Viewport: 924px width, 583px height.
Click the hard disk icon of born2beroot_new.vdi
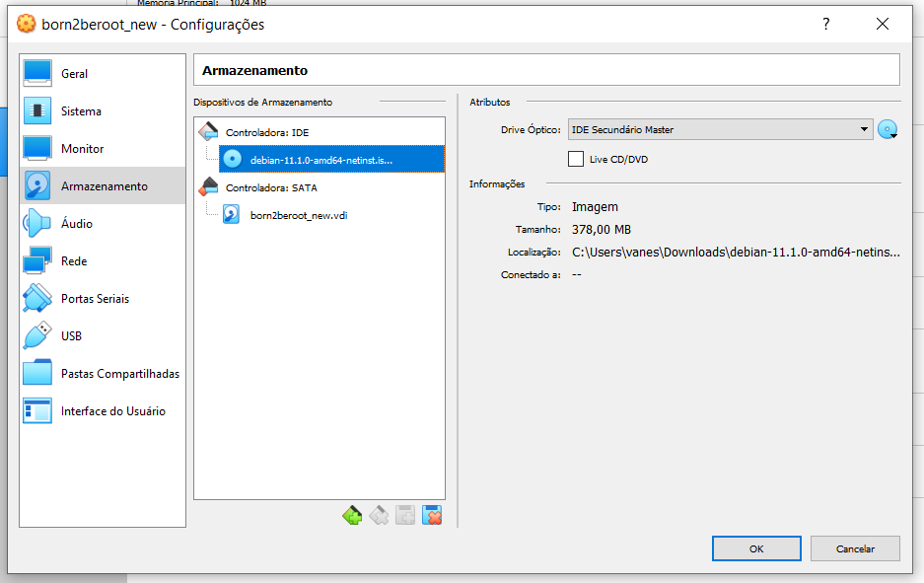point(231,214)
